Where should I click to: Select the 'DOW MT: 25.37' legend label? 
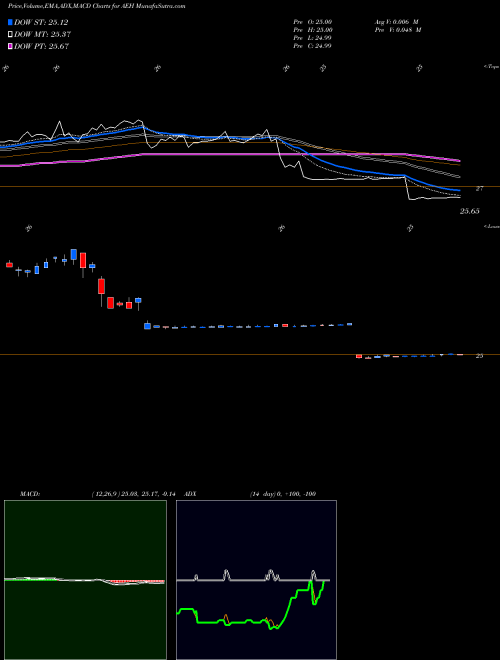tap(42, 35)
